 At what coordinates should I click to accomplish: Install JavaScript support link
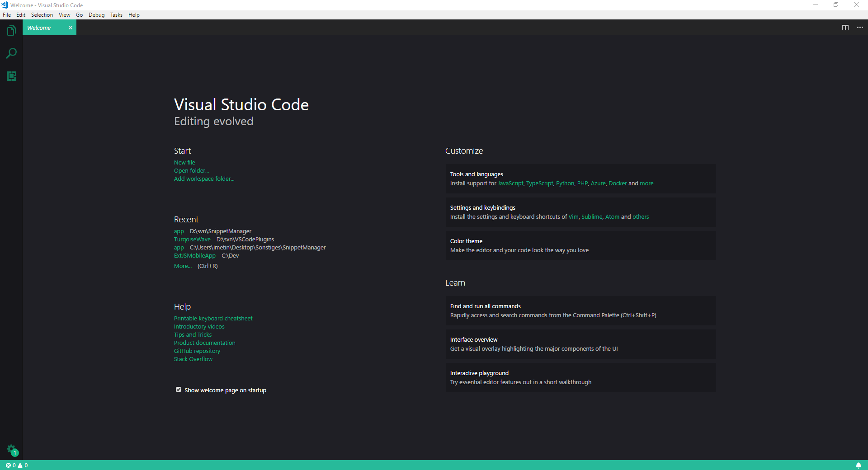point(510,183)
